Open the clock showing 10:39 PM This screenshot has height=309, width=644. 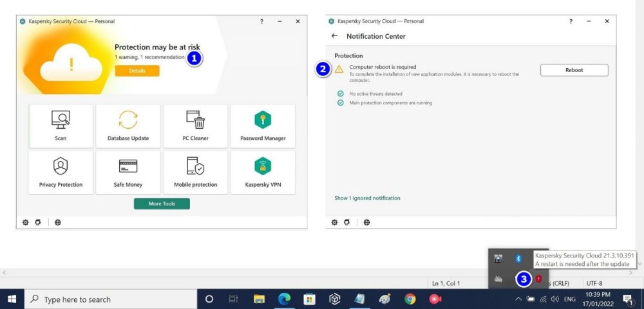597,299
